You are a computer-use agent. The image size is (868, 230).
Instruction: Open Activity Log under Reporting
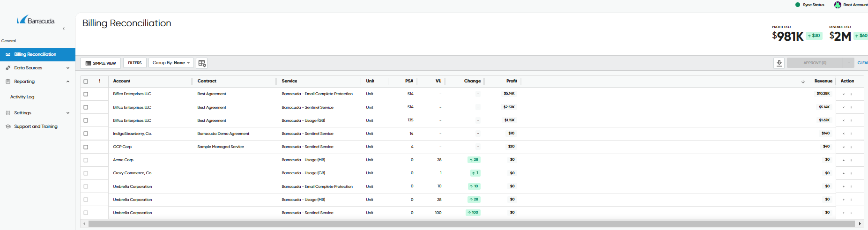(22, 97)
